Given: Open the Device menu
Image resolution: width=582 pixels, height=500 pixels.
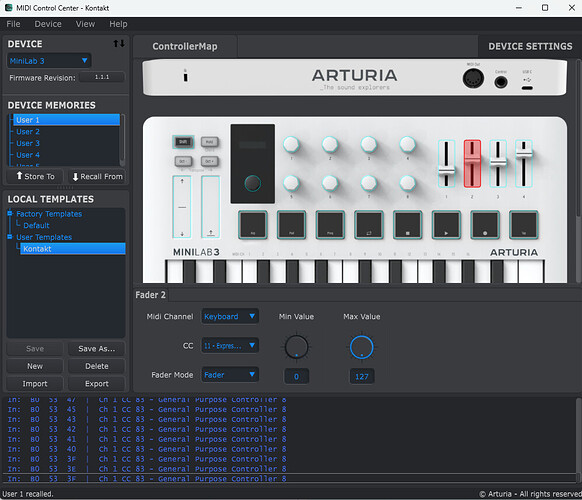Looking at the screenshot, I should [48, 24].
